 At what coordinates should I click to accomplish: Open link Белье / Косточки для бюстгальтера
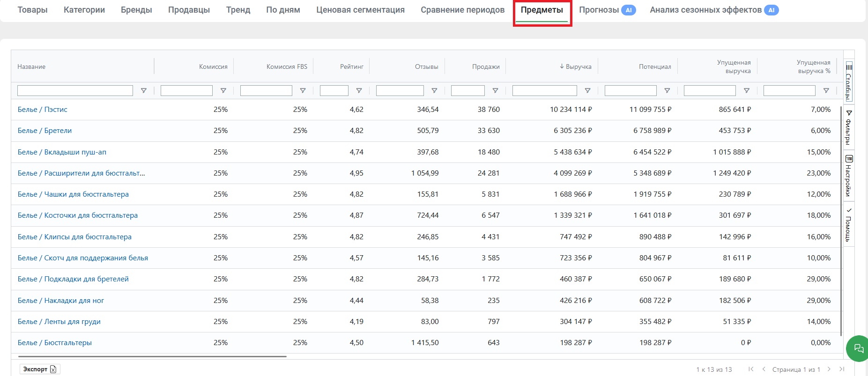pos(78,215)
